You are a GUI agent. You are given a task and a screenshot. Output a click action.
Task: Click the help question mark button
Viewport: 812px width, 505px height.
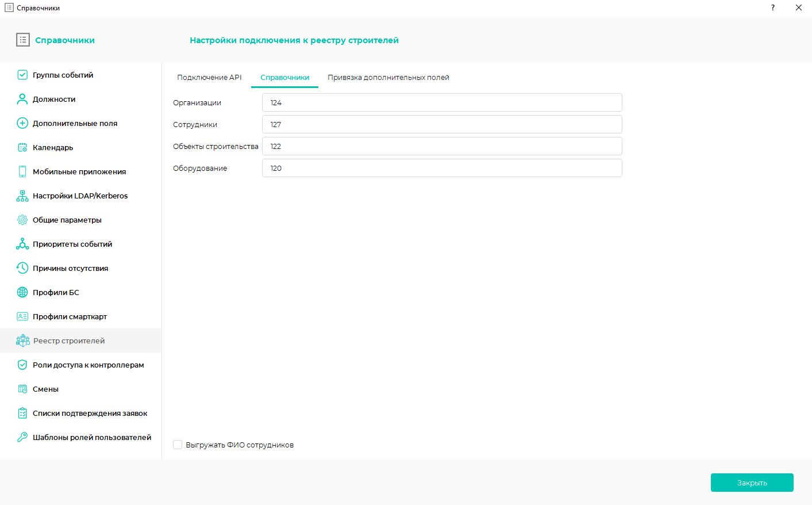pyautogui.click(x=772, y=7)
